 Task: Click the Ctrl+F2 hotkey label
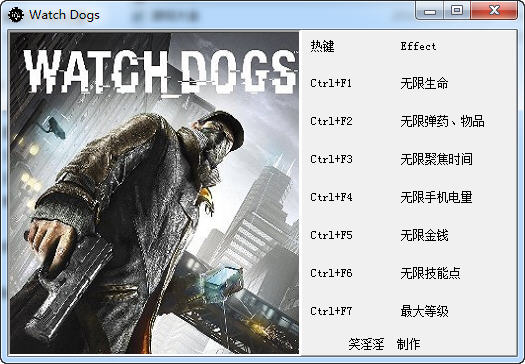coord(331,121)
